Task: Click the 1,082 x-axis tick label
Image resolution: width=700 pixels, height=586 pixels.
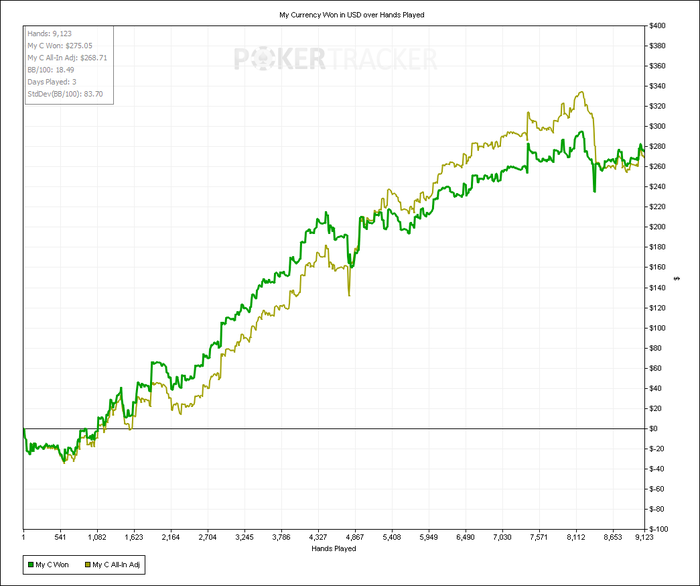Action: [97, 537]
